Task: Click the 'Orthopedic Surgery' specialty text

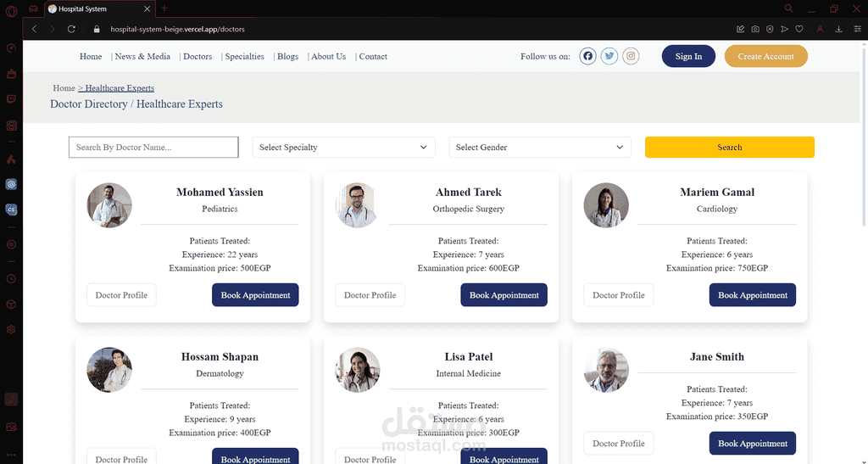Action: coord(468,209)
